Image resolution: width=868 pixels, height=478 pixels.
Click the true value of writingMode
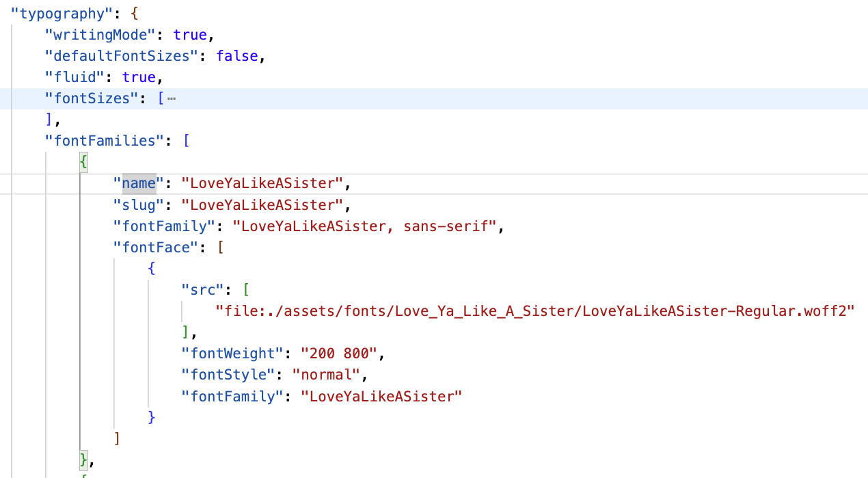point(190,34)
